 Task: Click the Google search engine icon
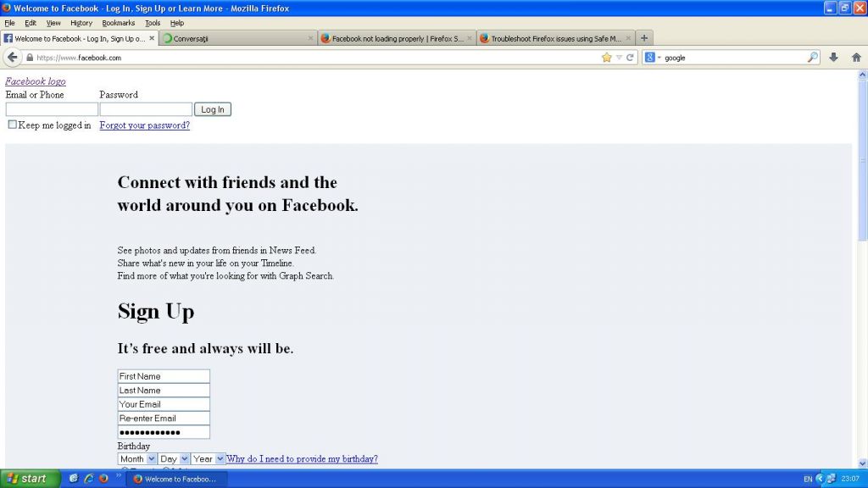pyautogui.click(x=650, y=57)
